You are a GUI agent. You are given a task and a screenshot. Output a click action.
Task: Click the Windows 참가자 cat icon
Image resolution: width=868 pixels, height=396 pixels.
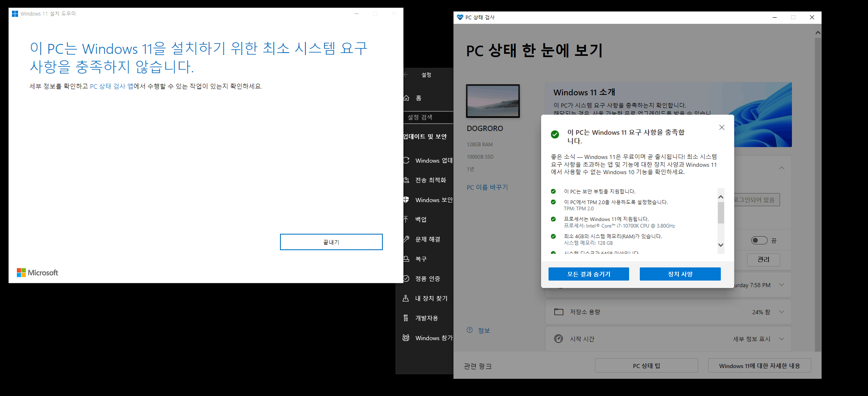[x=406, y=338]
